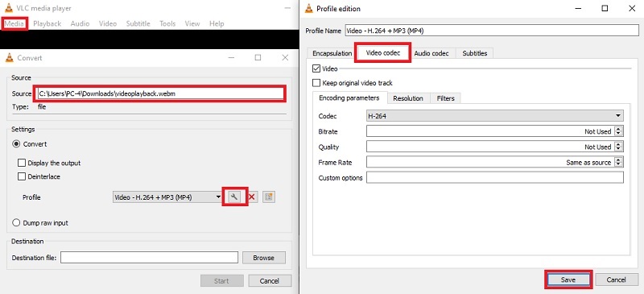This screenshot has width=644, height=294.
Task: Click Cancel in the Convert window
Action: click(270, 281)
